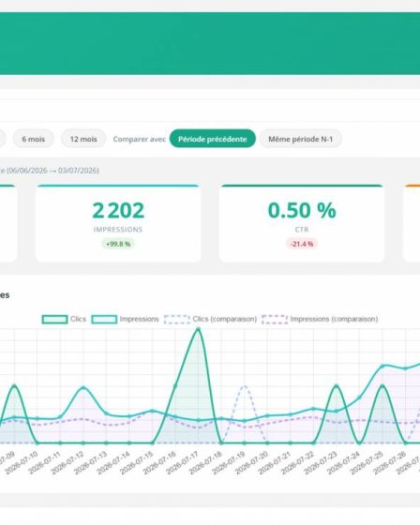The image size is (420, 525).
Task: Click the 0.50 % CTR value
Action: coord(302,211)
